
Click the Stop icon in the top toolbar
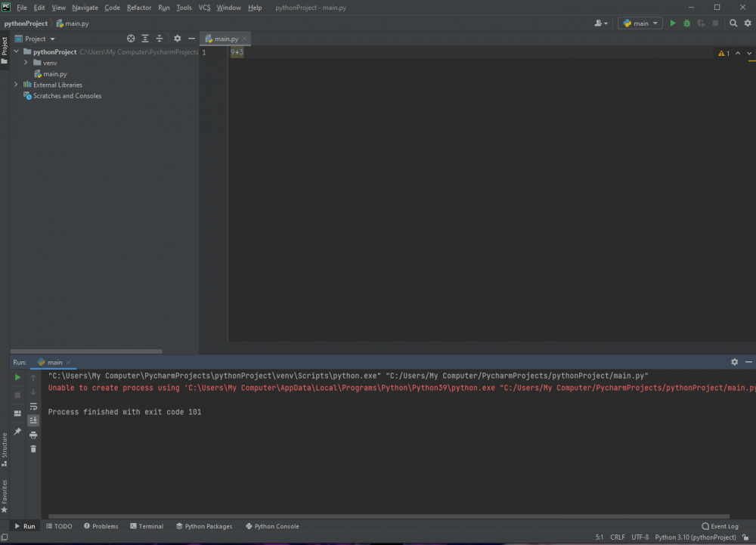tap(715, 23)
